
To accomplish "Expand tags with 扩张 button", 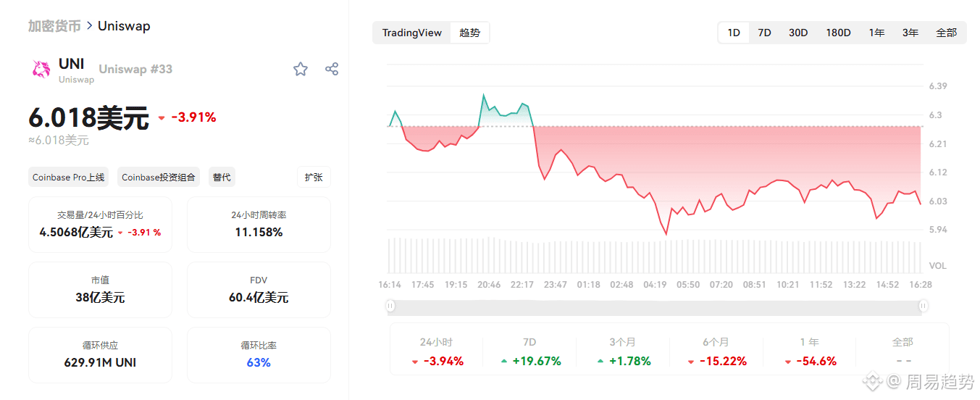I will [x=314, y=177].
